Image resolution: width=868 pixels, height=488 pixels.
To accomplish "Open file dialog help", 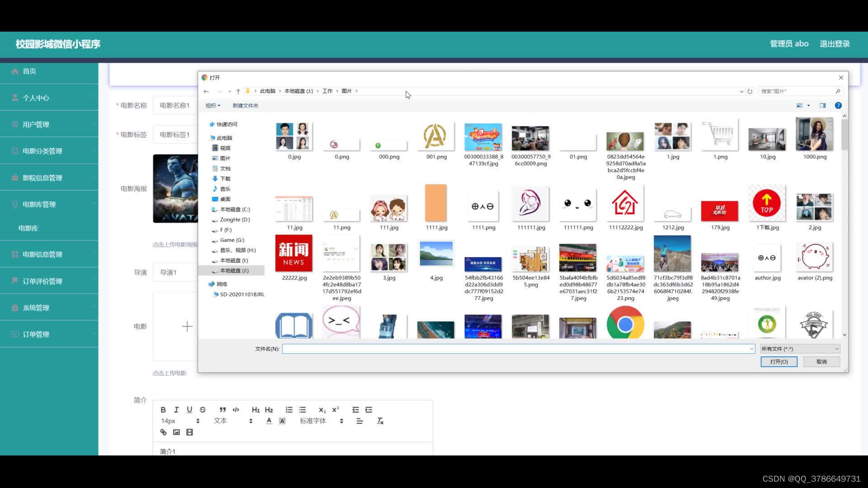I will click(x=838, y=105).
